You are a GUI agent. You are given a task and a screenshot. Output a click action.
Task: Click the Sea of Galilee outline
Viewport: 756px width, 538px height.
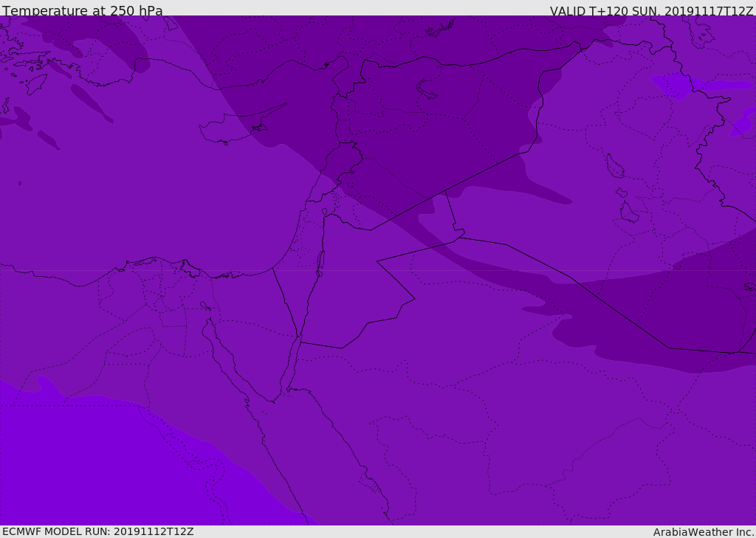(x=325, y=212)
